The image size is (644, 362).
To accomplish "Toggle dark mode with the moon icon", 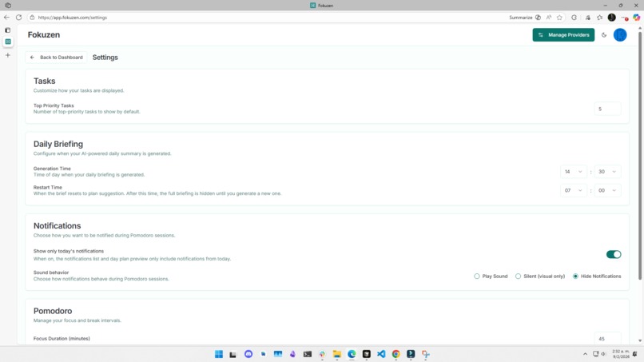I will [604, 35].
